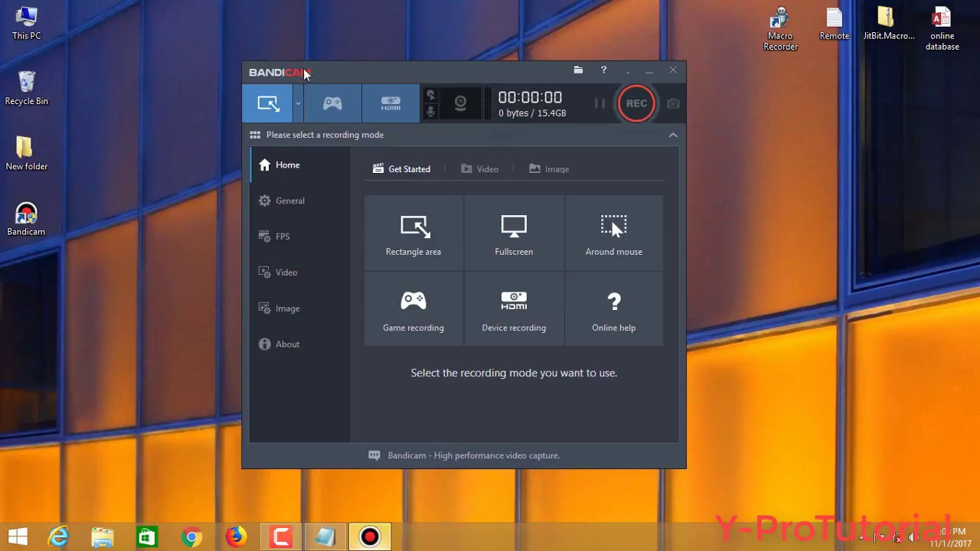
Task: Open the FPS settings section
Action: click(300, 236)
